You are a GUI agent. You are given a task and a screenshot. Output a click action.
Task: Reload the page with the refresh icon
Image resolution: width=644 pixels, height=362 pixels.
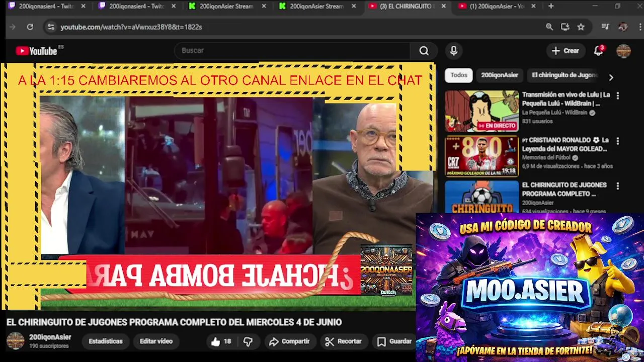(x=30, y=27)
